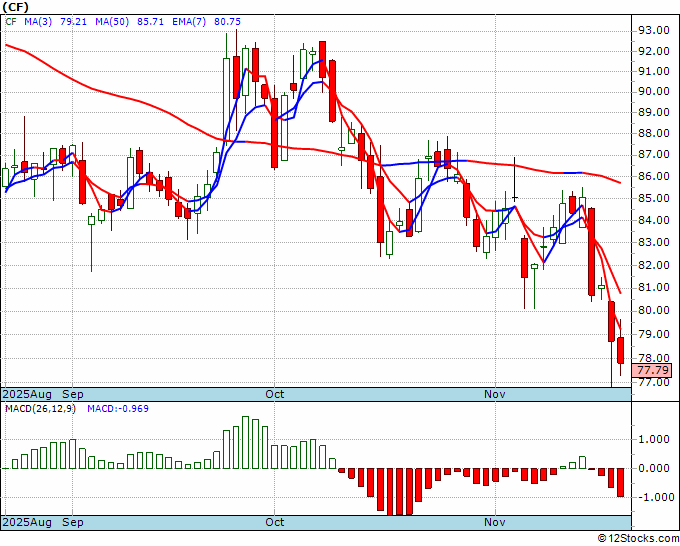Click the 87.00 price axis label

[653, 154]
